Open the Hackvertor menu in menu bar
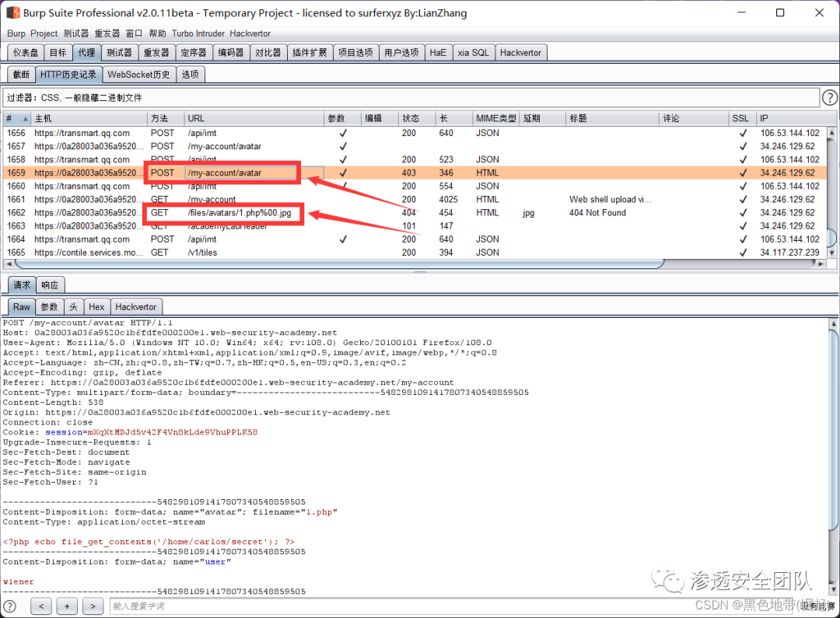This screenshot has height=618, width=840. point(250,33)
